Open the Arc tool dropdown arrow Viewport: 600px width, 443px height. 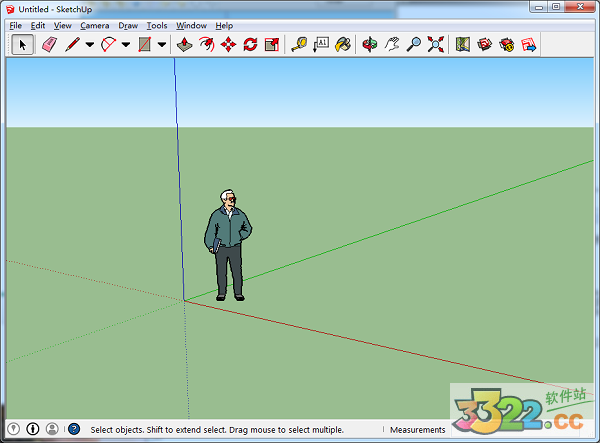point(126,45)
